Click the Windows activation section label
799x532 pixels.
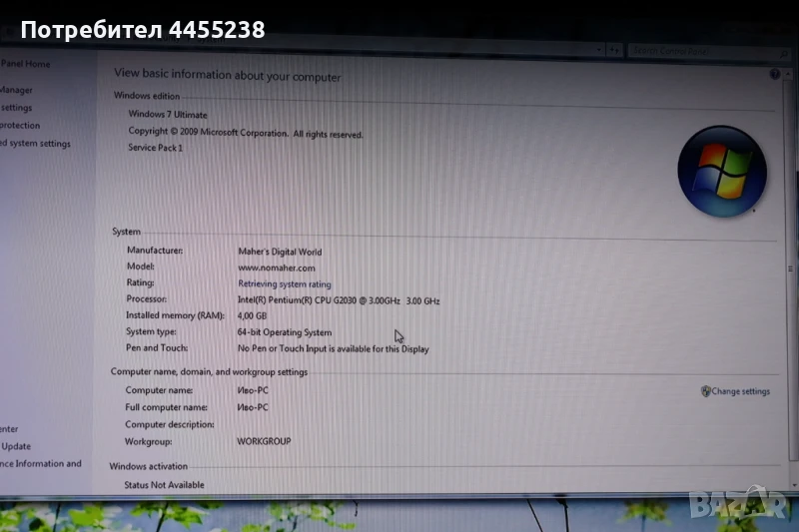148,466
